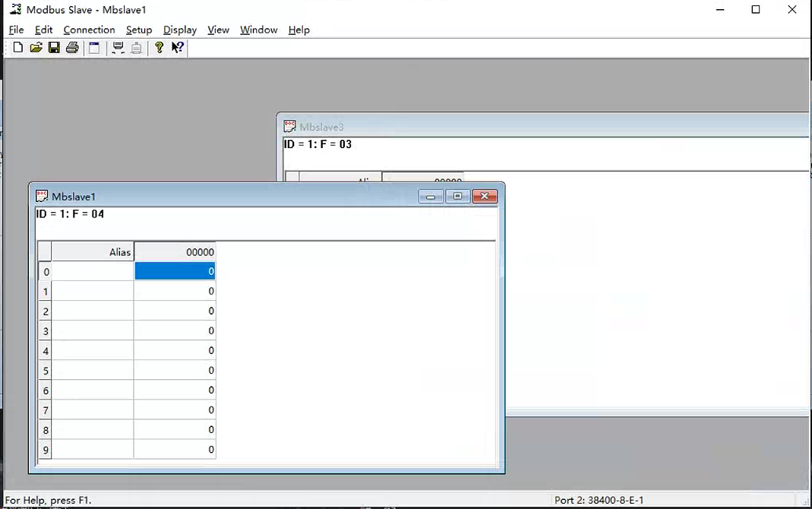Click the 00000 column header in Mbslave1

coord(175,251)
